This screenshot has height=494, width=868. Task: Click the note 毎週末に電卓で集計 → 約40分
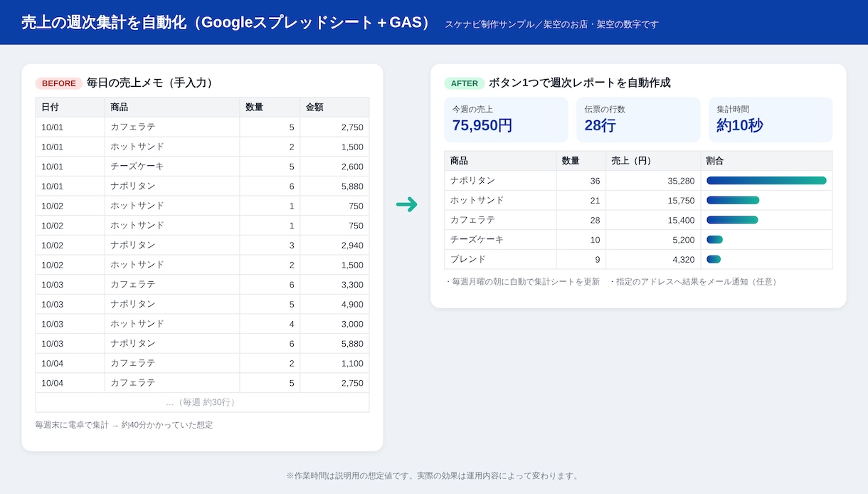(x=124, y=425)
